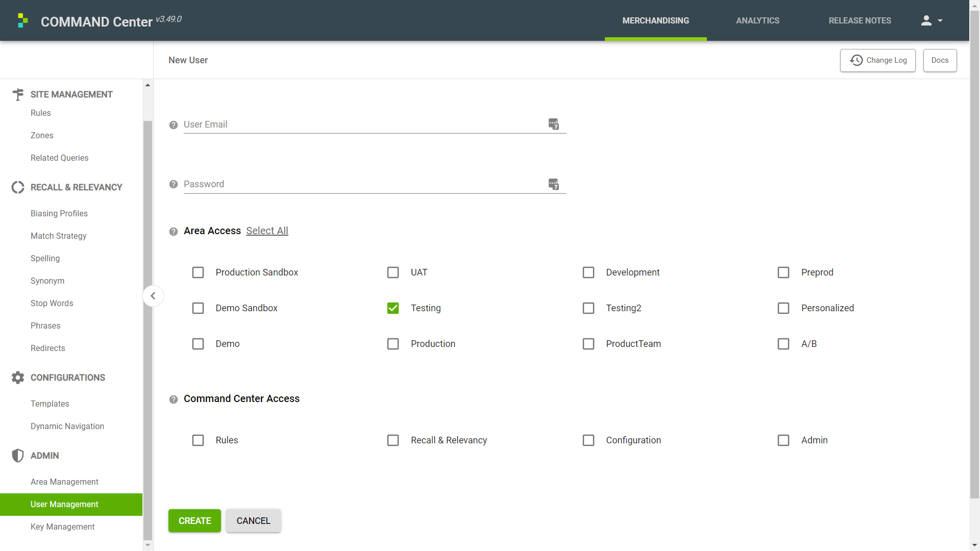Open the Docs button

tap(940, 60)
